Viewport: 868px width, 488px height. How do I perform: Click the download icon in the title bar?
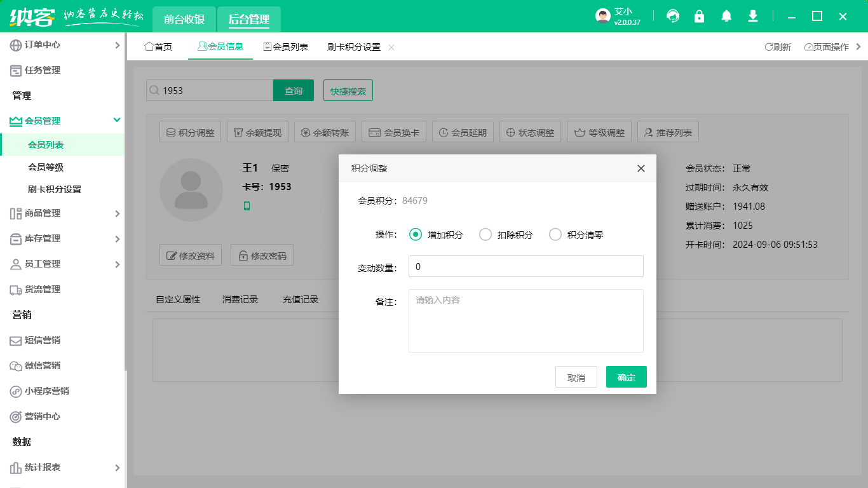(x=752, y=16)
